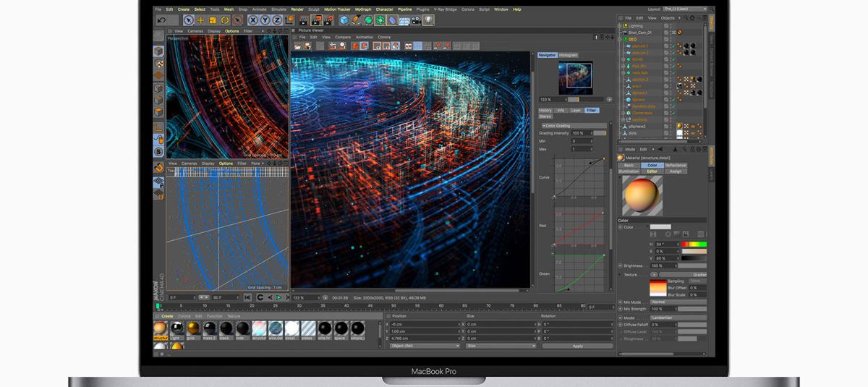
Task: Click the Reflectance material button
Action: click(676, 165)
